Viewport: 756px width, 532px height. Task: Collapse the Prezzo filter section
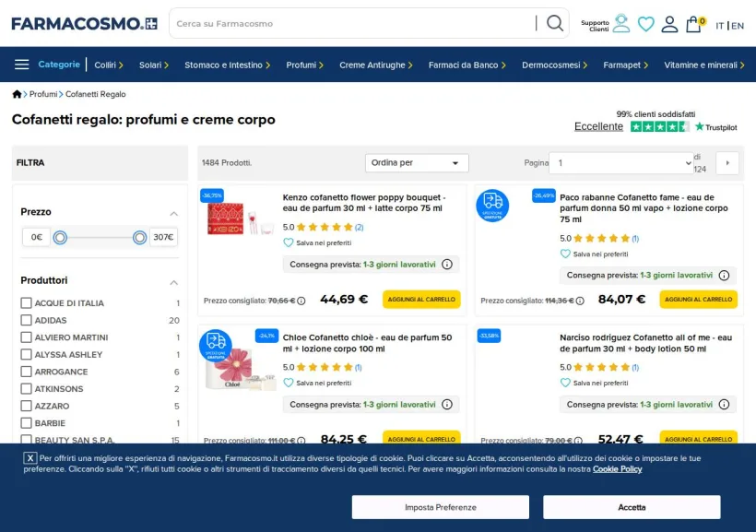coord(174,213)
